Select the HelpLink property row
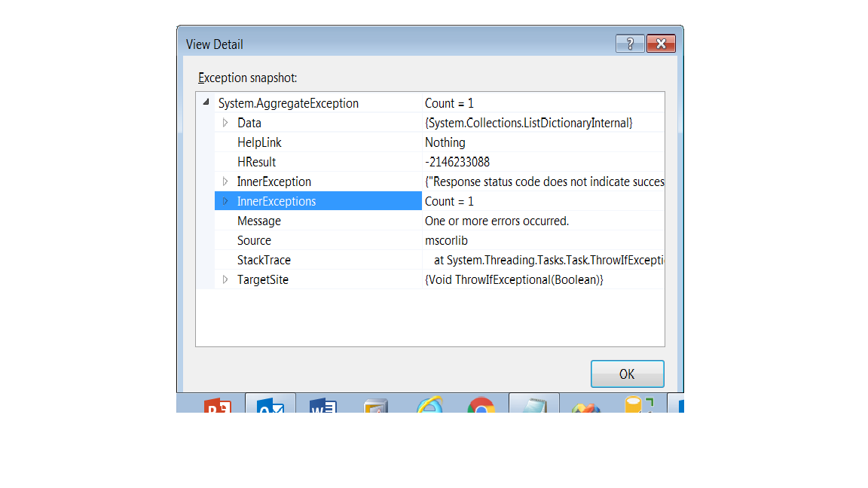Viewport: 868px width, 488px height. pos(259,142)
